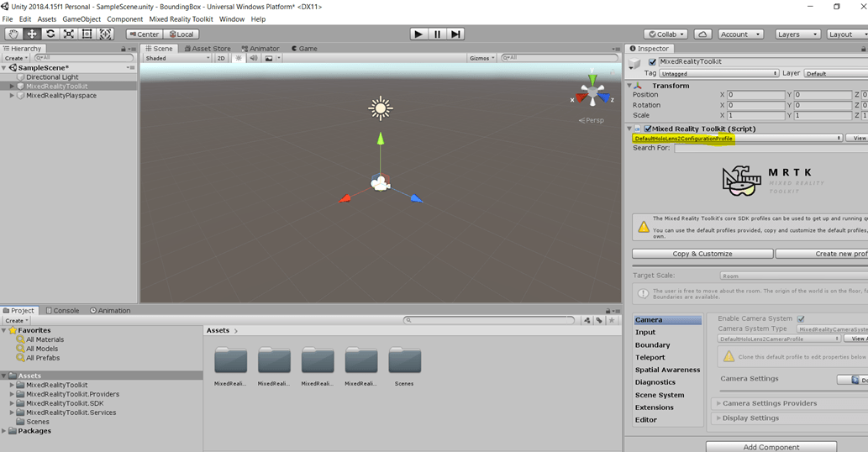Image resolution: width=868 pixels, height=452 pixels.
Task: Open the Shaded draw mode dropdown
Action: [177, 59]
